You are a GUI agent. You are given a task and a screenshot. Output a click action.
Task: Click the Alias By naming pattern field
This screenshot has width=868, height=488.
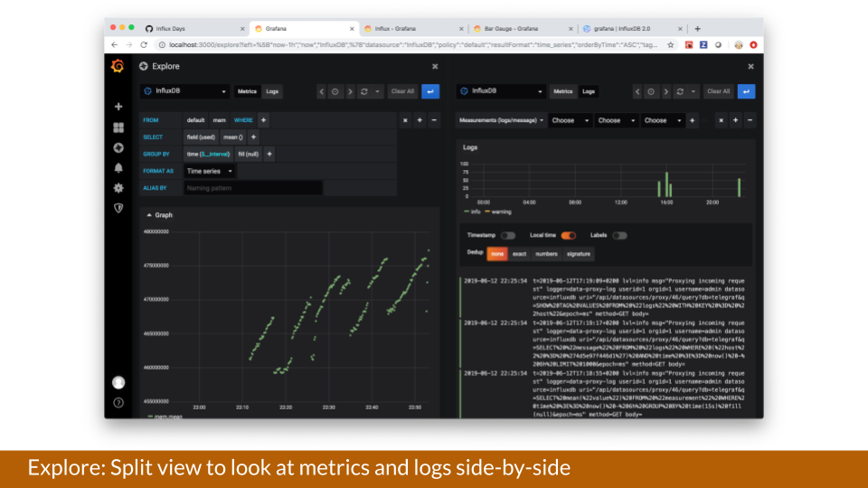(x=252, y=188)
